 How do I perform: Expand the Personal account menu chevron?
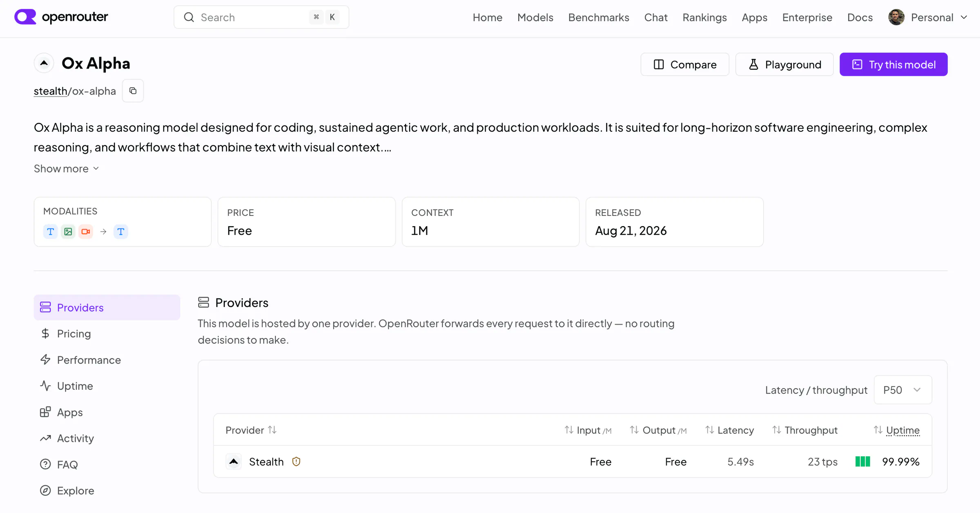(964, 17)
